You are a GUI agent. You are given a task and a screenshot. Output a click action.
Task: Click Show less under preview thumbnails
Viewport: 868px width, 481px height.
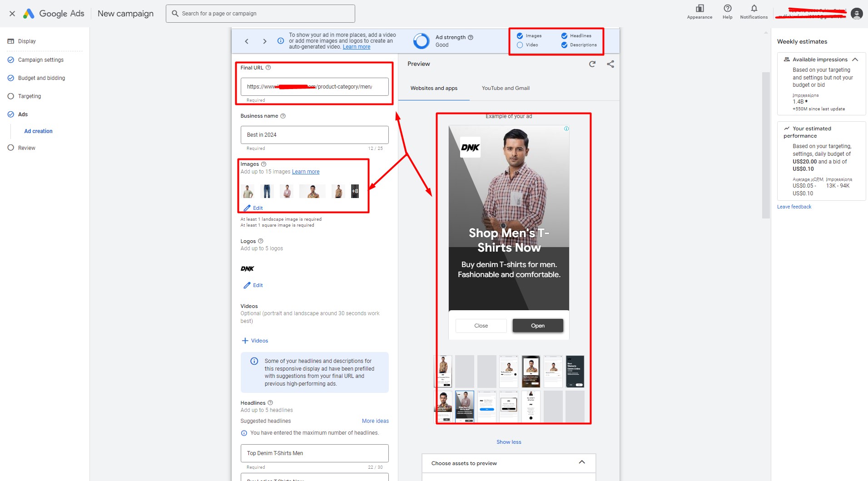pos(509,442)
